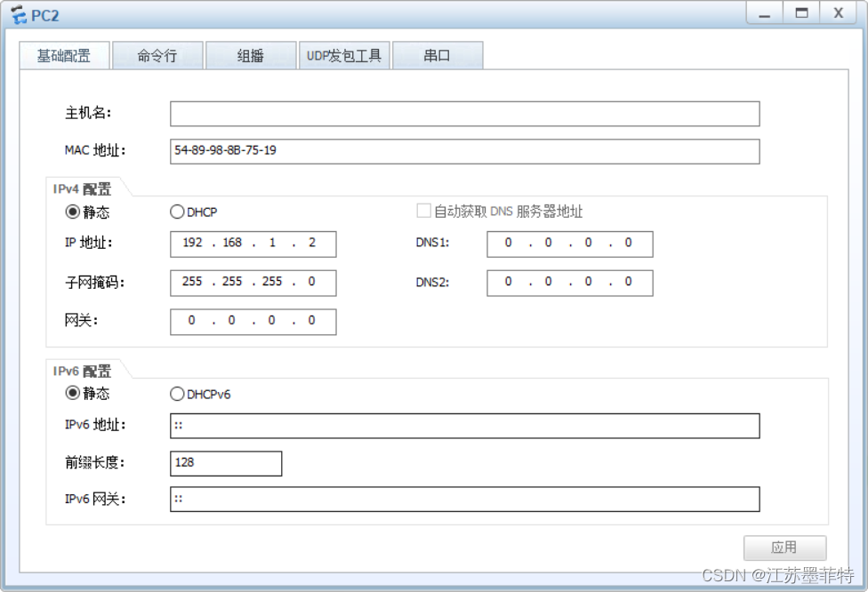The width and height of the screenshot is (868, 592).
Task: Open the 组播 tab
Action: click(251, 55)
